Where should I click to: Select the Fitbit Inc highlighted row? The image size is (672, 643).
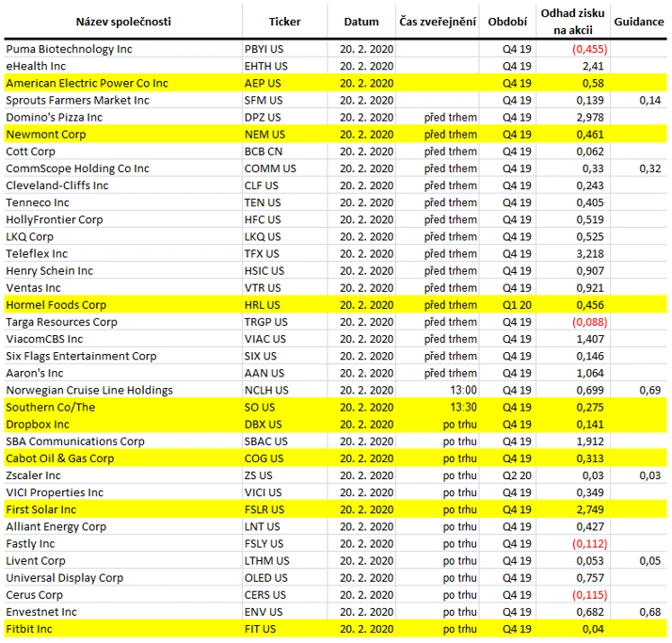coord(336,629)
